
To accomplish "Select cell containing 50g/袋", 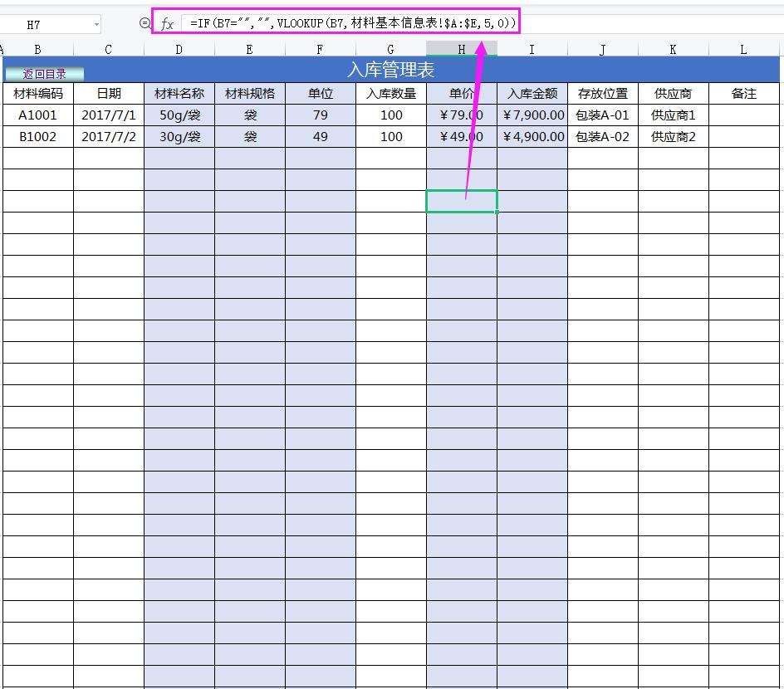I will 179,115.
